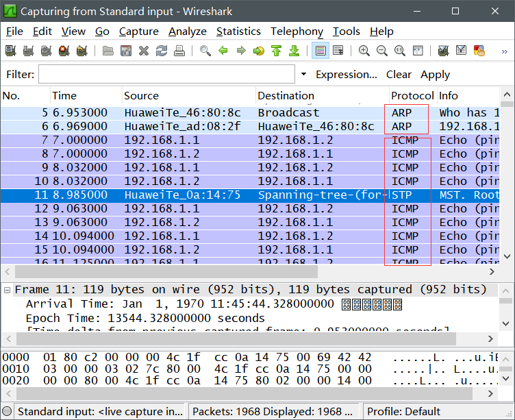The height and width of the screenshot is (420, 515).
Task: Zoom out on packet text
Action: [381, 51]
